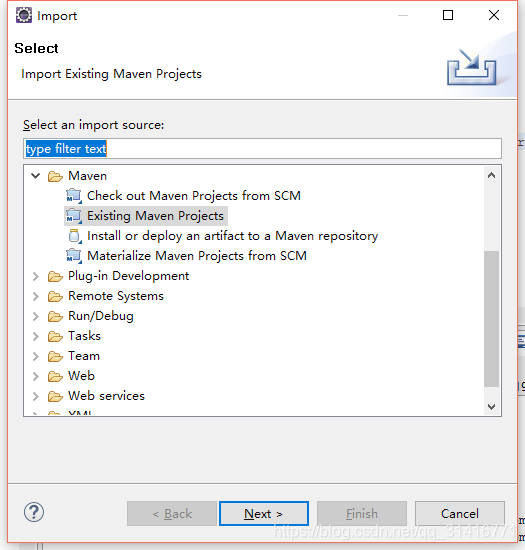Click the Materialize Maven Projects icon

(x=74, y=256)
